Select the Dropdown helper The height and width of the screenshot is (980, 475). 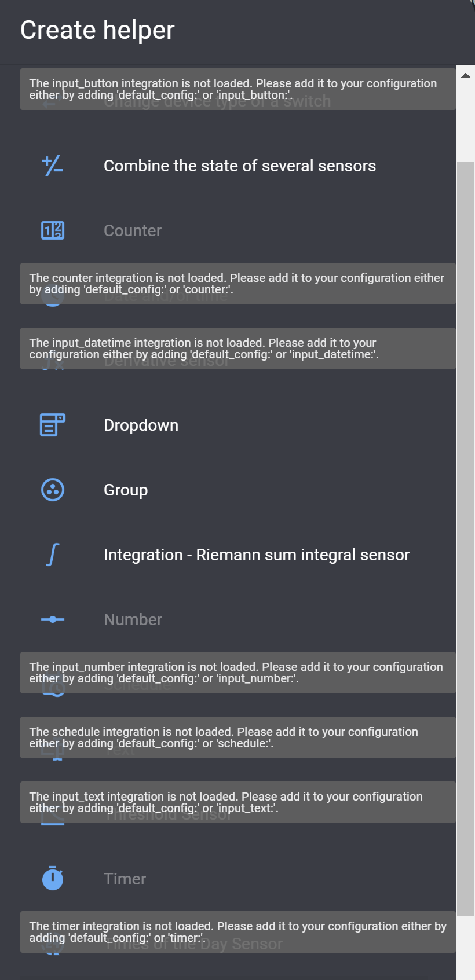(x=141, y=425)
